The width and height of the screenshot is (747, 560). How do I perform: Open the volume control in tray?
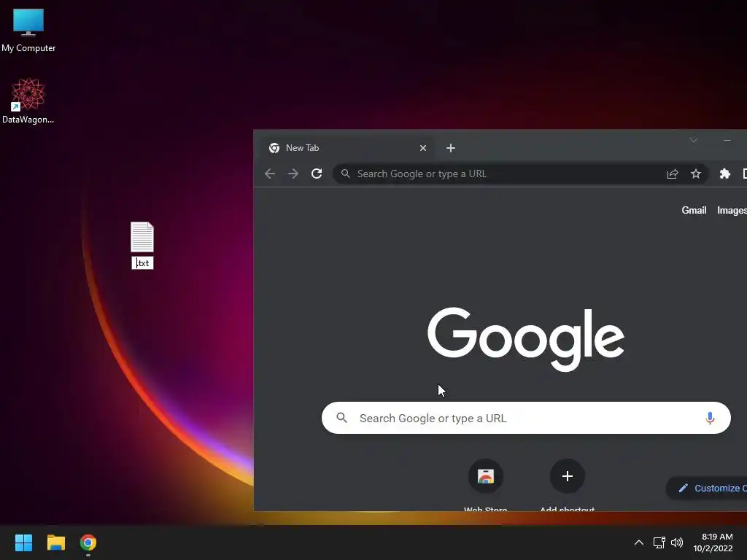(x=676, y=542)
